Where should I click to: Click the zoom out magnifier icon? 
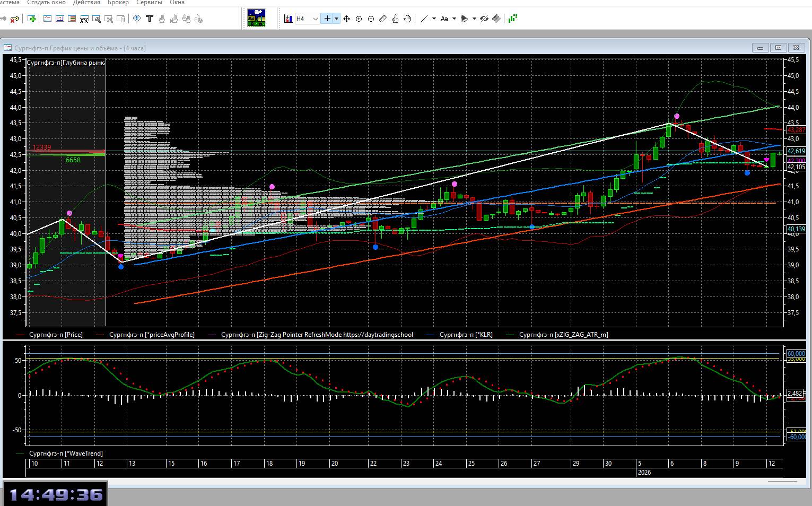tap(371, 19)
